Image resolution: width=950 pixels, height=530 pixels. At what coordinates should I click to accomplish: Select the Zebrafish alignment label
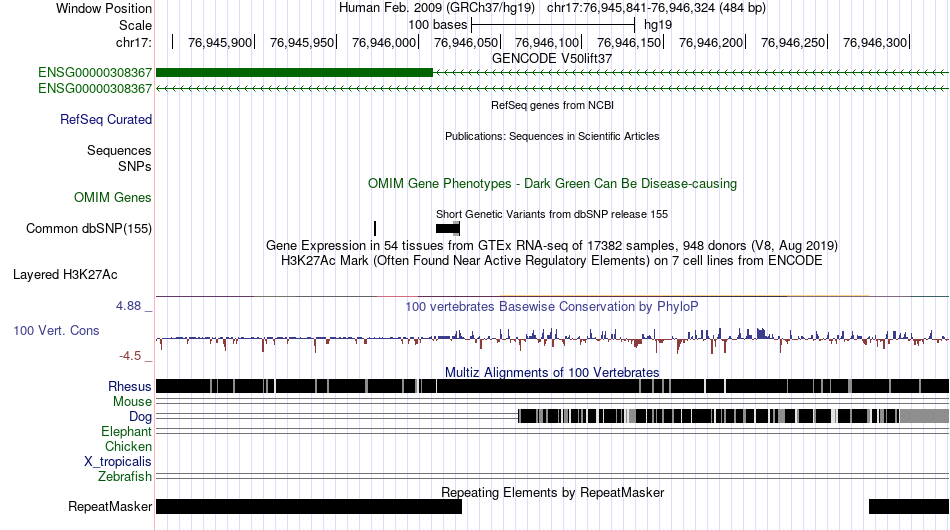point(125,477)
